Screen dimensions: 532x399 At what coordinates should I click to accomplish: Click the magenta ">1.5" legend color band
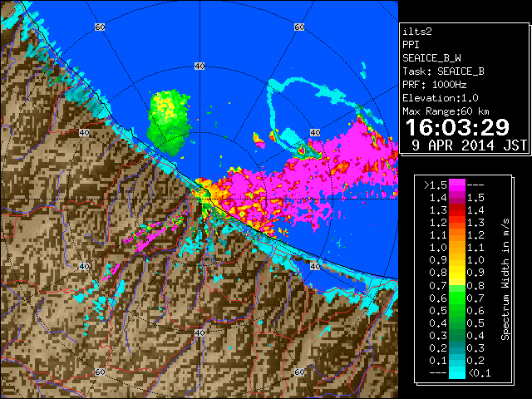tap(456, 185)
